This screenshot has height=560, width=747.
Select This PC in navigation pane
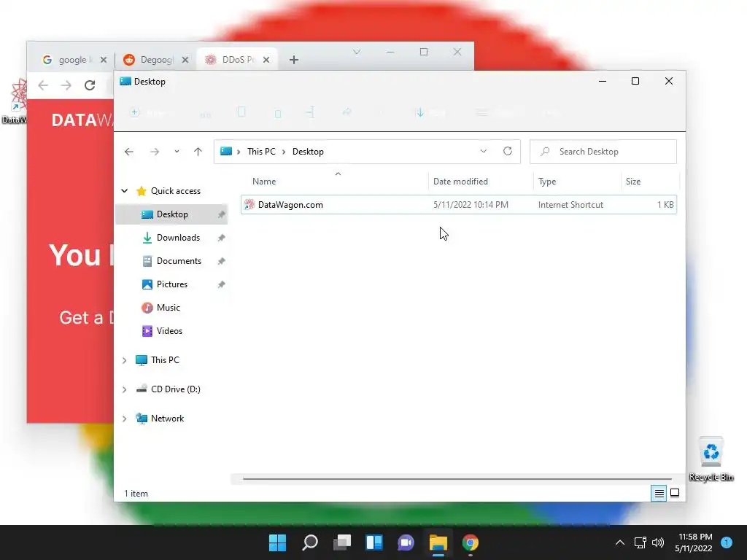pyautogui.click(x=165, y=360)
